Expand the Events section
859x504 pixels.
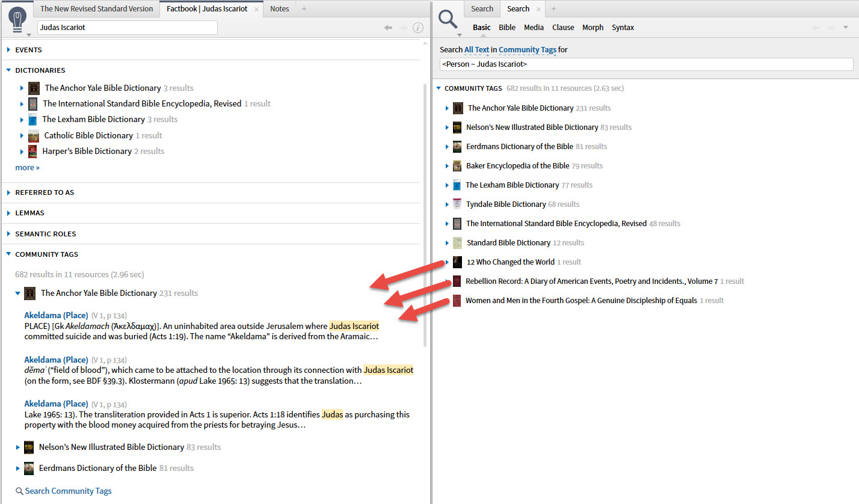(9, 50)
